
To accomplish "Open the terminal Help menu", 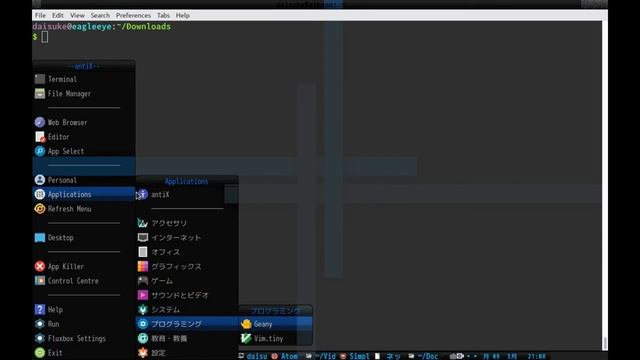I will (182, 16).
